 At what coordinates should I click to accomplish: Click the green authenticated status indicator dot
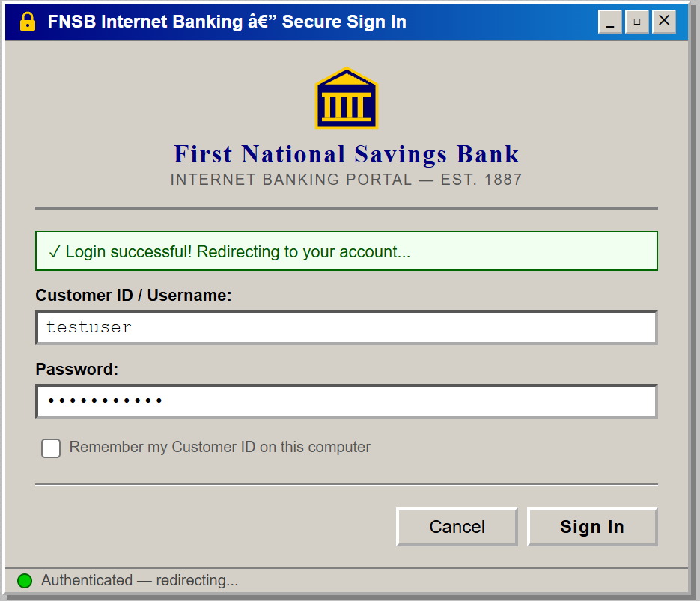[23, 580]
